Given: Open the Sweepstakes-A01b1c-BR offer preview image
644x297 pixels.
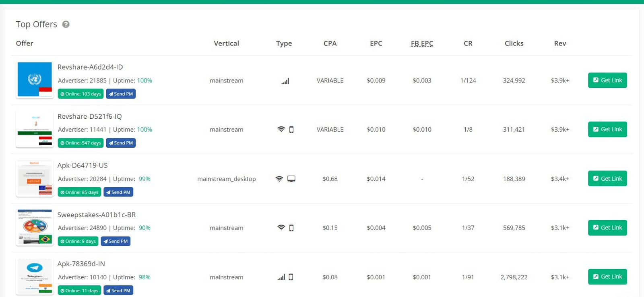Looking at the screenshot, I should click(x=35, y=227).
